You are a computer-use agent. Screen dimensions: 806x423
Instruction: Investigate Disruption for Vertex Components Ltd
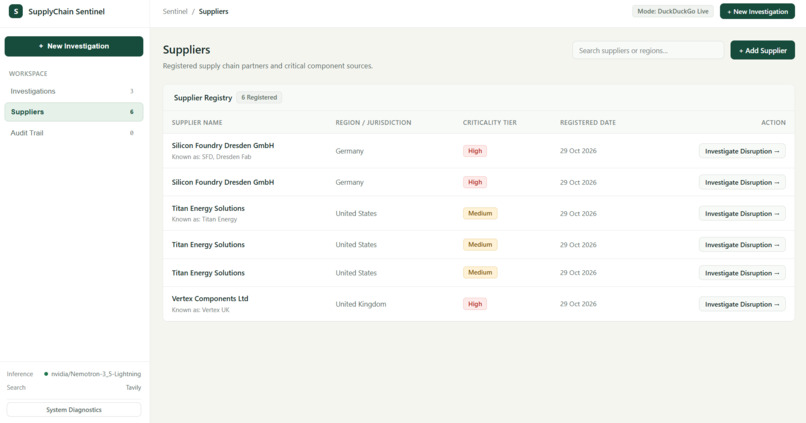(x=742, y=304)
